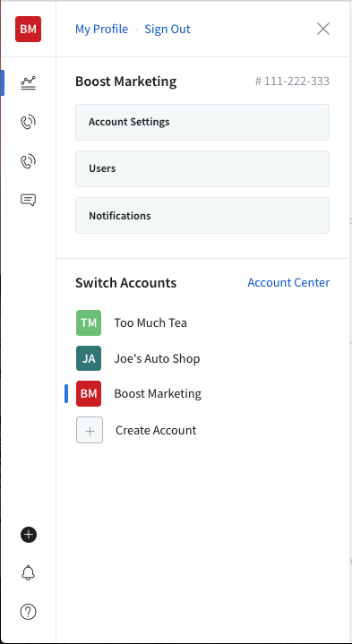The height and width of the screenshot is (644, 352).
Task: Switch to Too Much Tea account
Action: [x=150, y=322]
